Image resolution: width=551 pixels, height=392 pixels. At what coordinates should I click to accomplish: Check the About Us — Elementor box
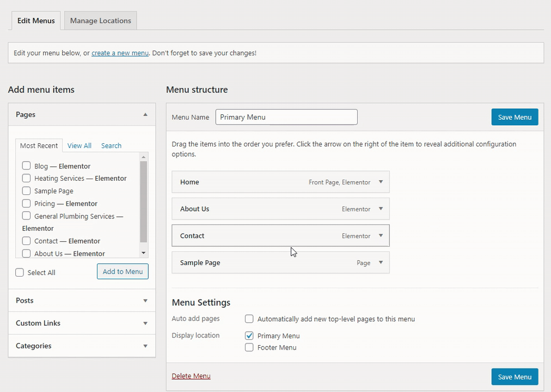[26, 253]
